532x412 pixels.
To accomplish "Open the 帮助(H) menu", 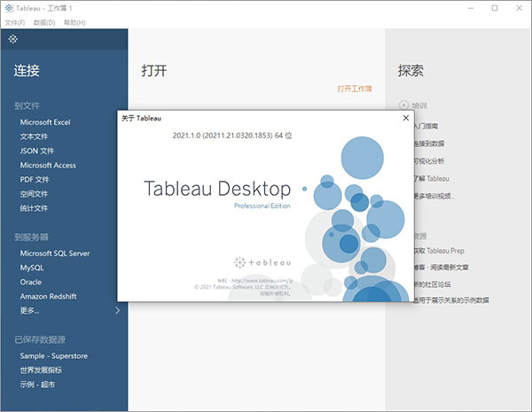I will (x=73, y=21).
